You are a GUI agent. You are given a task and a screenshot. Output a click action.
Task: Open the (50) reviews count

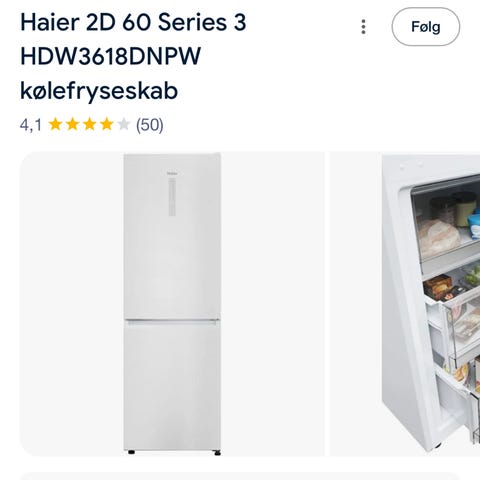(x=150, y=125)
